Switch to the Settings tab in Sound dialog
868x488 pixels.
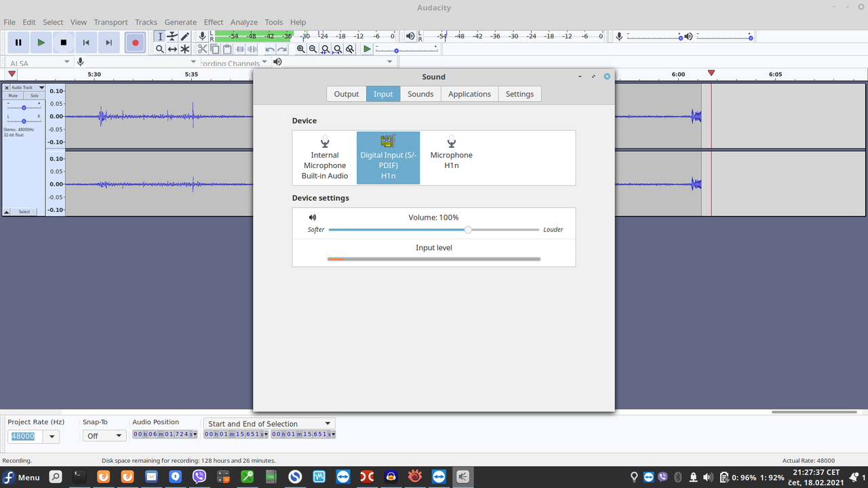[x=519, y=94]
